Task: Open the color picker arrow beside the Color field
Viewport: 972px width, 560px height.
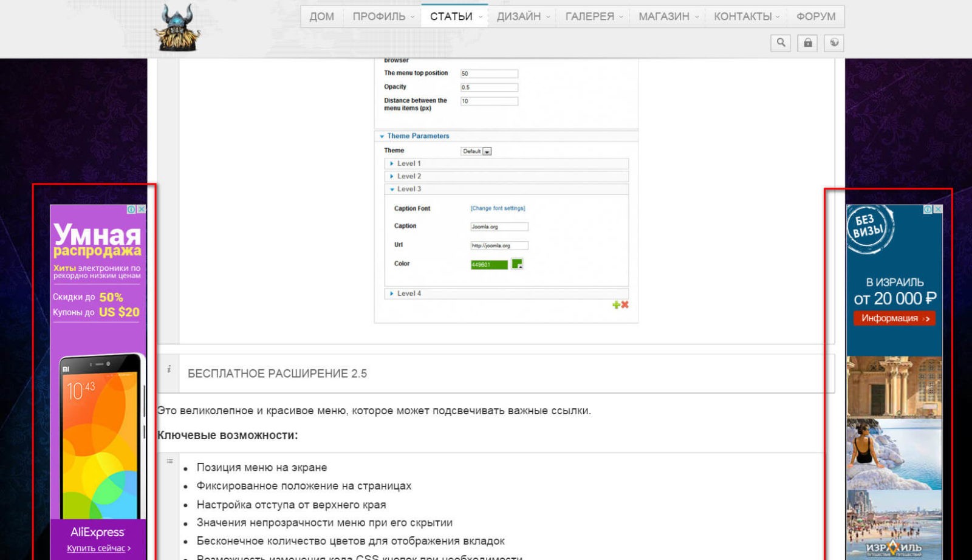Action: 518,264
